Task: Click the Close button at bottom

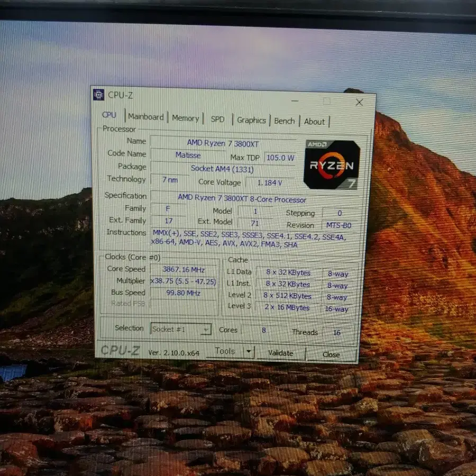Action: tap(331, 354)
